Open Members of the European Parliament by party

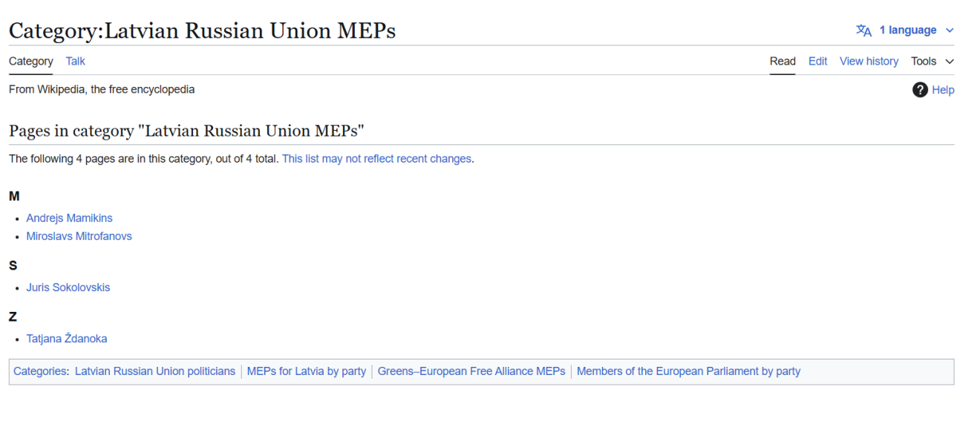coord(688,371)
